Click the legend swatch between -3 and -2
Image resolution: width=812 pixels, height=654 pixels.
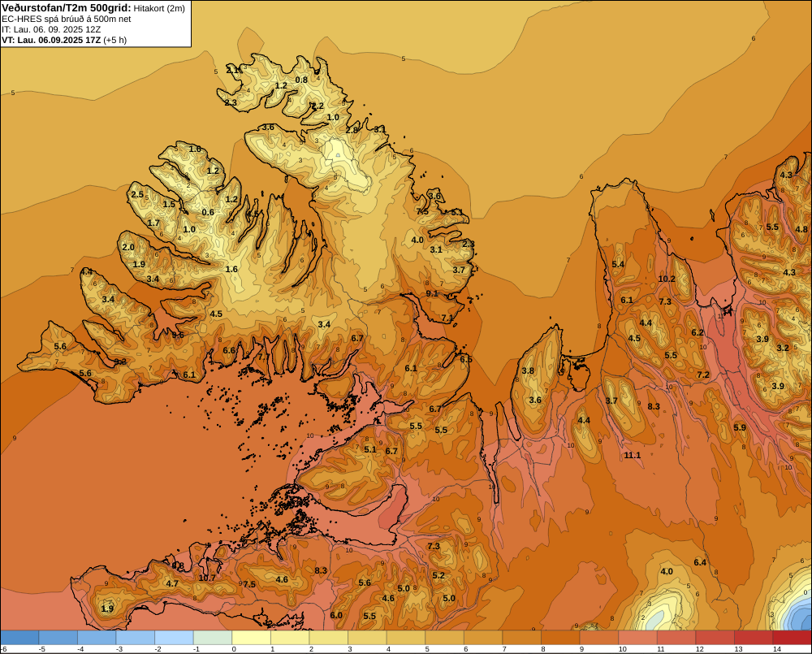coord(135,638)
